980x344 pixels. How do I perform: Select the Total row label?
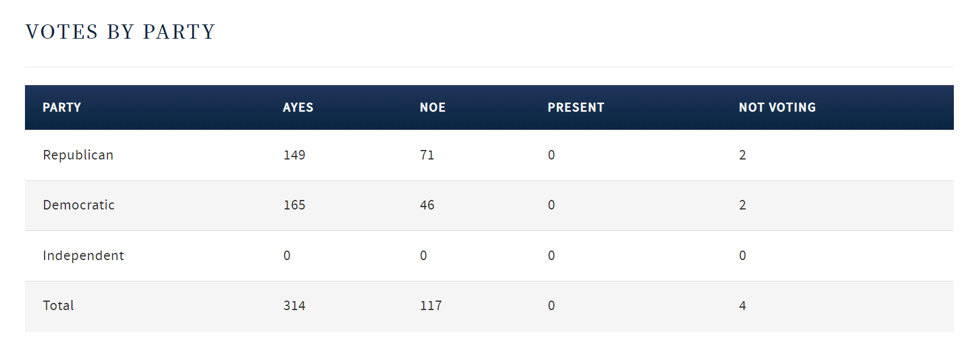(x=58, y=306)
